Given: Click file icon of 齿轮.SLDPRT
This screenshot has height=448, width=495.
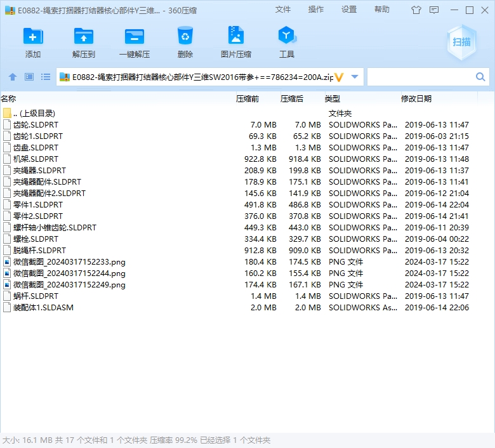Looking at the screenshot, I should click(7, 125).
